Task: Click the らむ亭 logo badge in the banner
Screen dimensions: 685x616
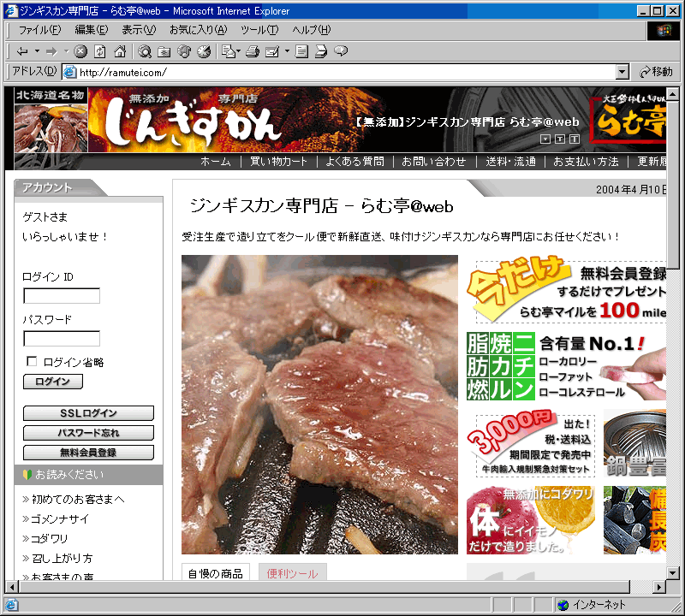Action: click(x=628, y=117)
